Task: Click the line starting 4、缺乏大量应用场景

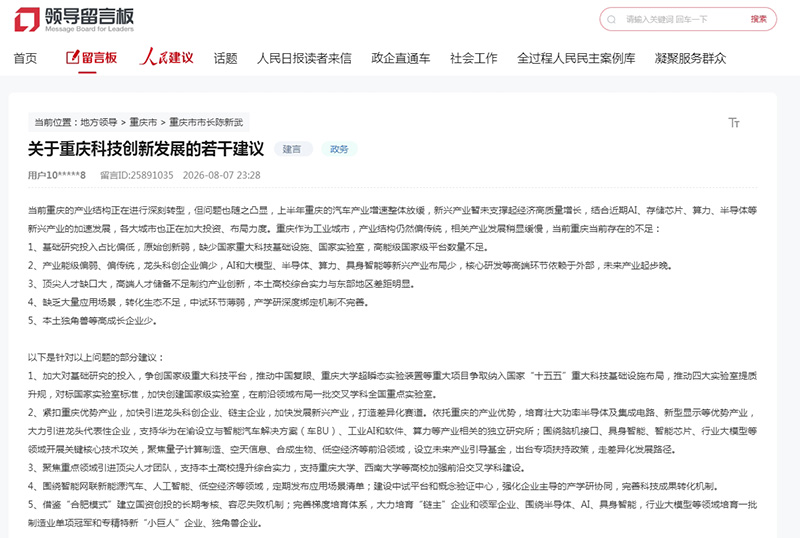Action: click(198, 302)
